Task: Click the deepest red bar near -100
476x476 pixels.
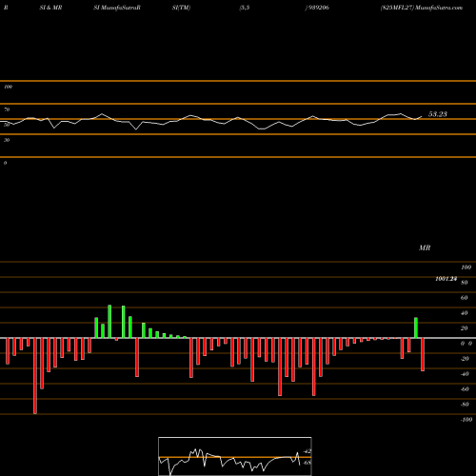Action: [x=35, y=376]
